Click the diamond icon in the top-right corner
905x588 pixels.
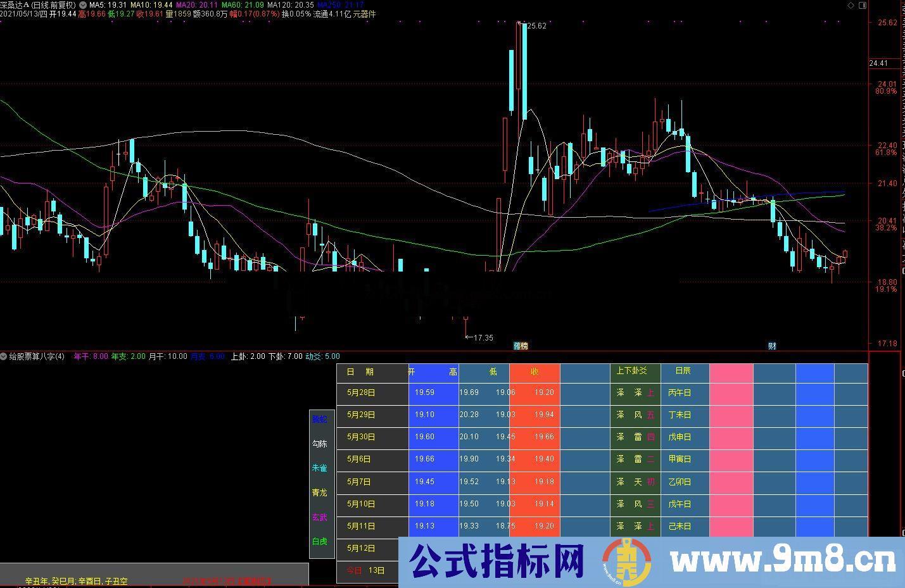tap(851, 5)
